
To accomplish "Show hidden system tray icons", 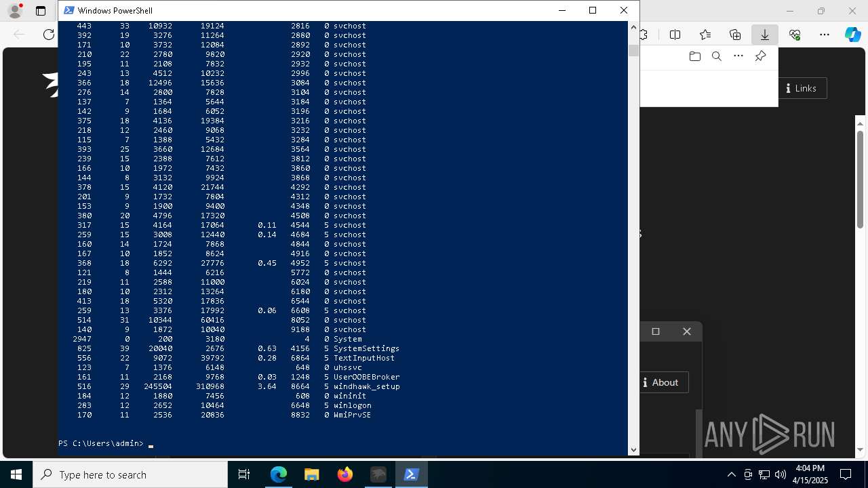I will [731, 474].
